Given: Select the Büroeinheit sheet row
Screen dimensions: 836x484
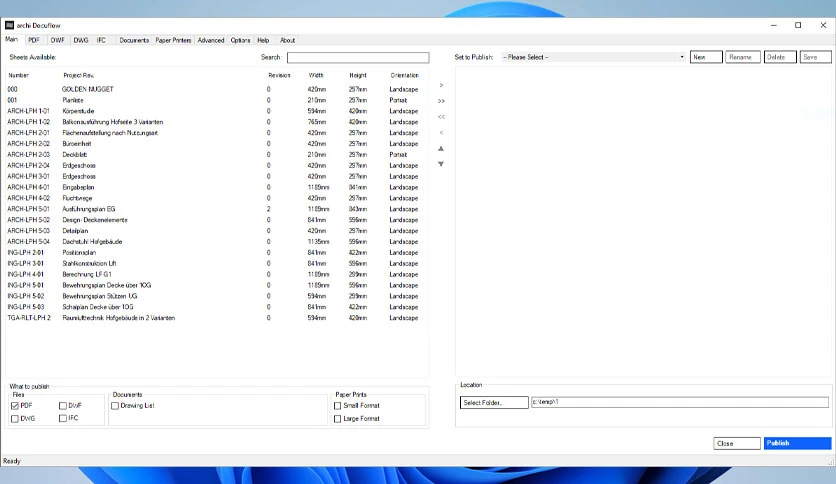Looking at the screenshot, I should coord(218,144).
